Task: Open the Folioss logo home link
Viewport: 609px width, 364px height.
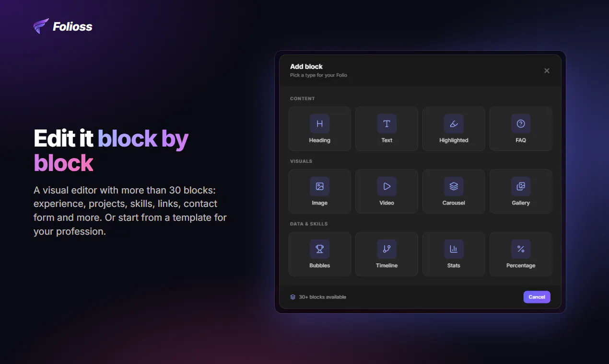Action: (63, 26)
